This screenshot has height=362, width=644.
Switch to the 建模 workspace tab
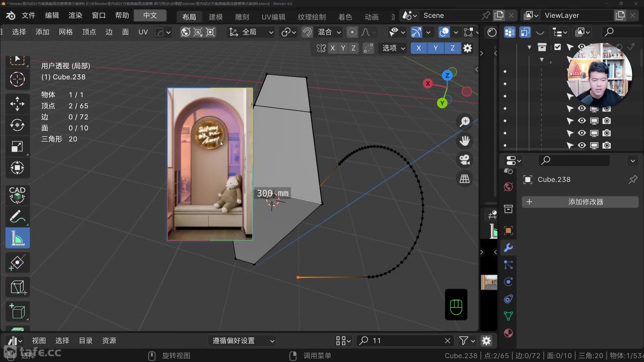click(215, 17)
